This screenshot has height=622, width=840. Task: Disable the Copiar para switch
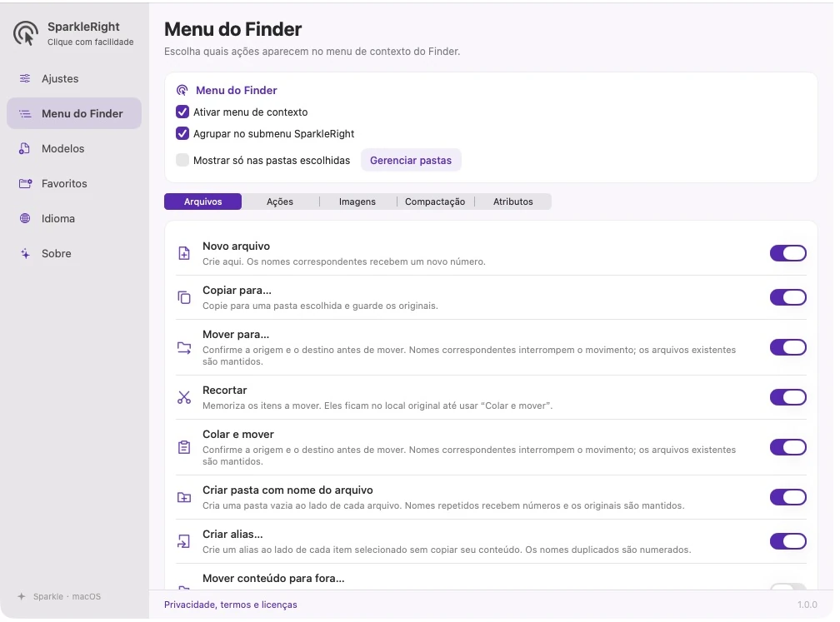click(788, 297)
